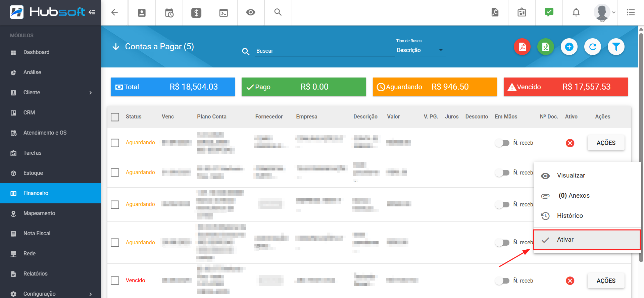Image resolution: width=644 pixels, height=298 pixels.
Task: Click the AÇÕES button in first row
Action: (x=606, y=143)
